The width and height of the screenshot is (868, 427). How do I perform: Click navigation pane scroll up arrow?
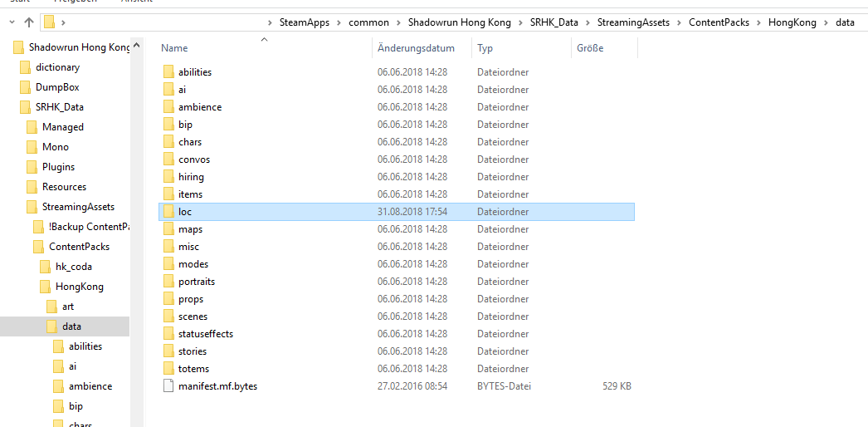click(137, 45)
